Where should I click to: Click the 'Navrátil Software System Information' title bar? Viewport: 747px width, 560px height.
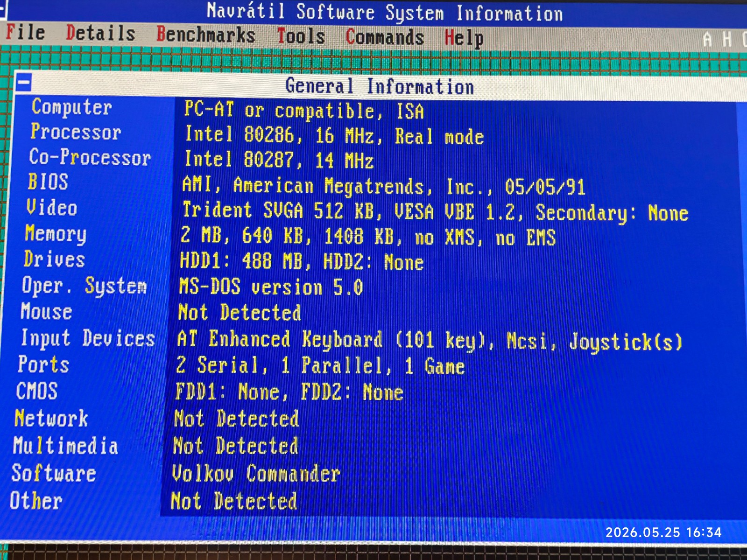[x=385, y=12]
